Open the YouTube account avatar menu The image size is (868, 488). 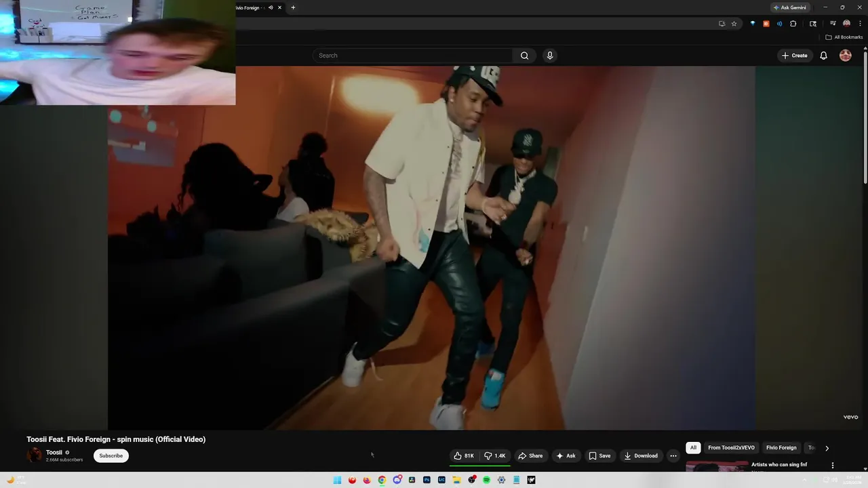[x=846, y=56]
